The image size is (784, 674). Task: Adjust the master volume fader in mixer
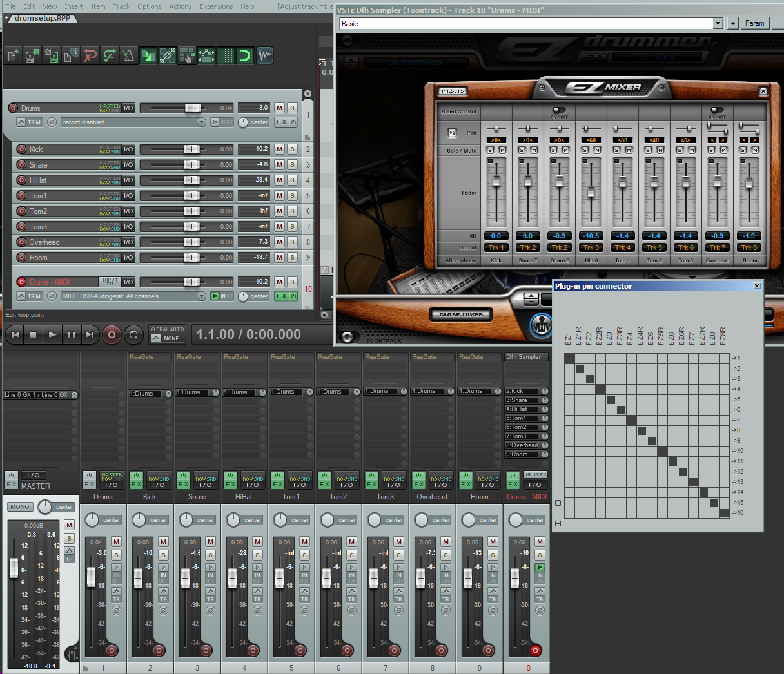pyautogui.click(x=14, y=568)
